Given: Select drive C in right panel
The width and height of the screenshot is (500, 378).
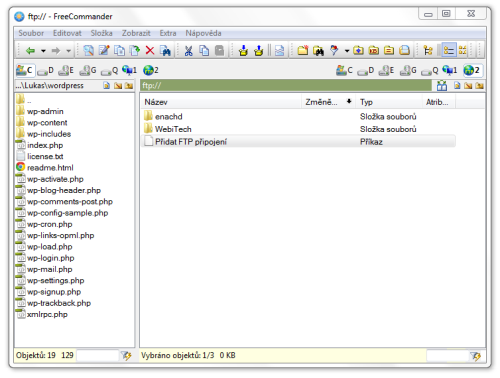Looking at the screenshot, I should [344, 70].
